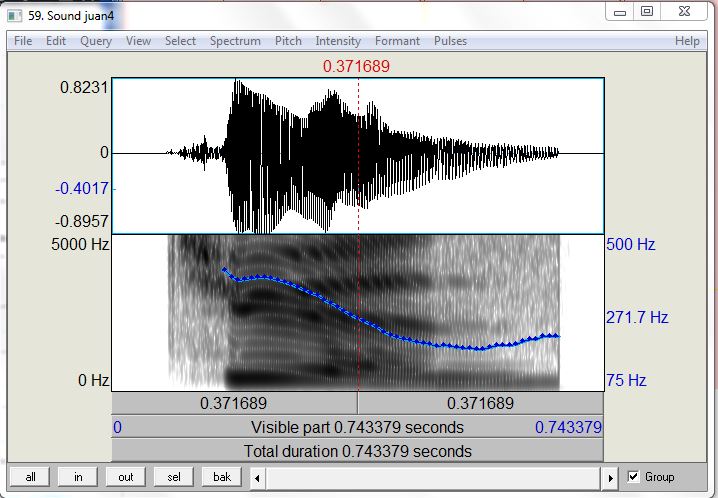
Task: Click the -0.4017 amplitude label
Action: 82,188
